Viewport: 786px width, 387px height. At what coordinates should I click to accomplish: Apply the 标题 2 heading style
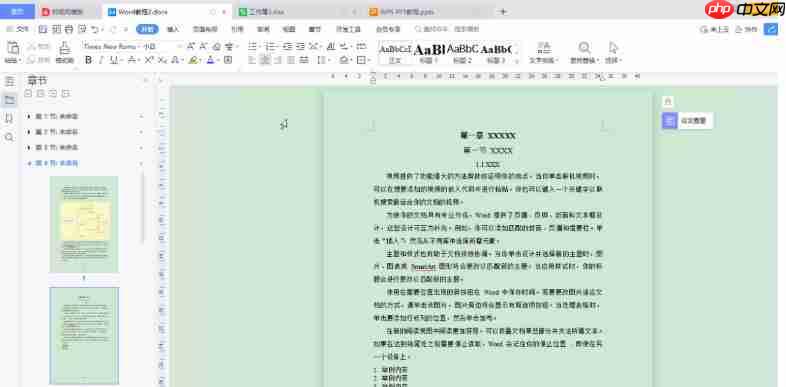point(462,53)
